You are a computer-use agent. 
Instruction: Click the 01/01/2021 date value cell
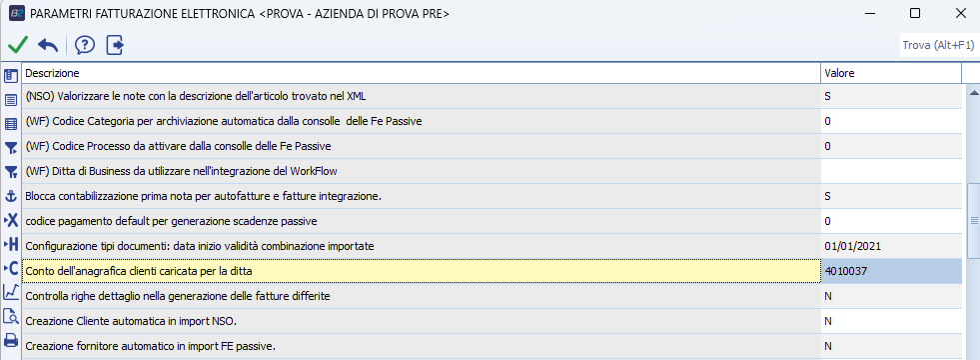(892, 246)
